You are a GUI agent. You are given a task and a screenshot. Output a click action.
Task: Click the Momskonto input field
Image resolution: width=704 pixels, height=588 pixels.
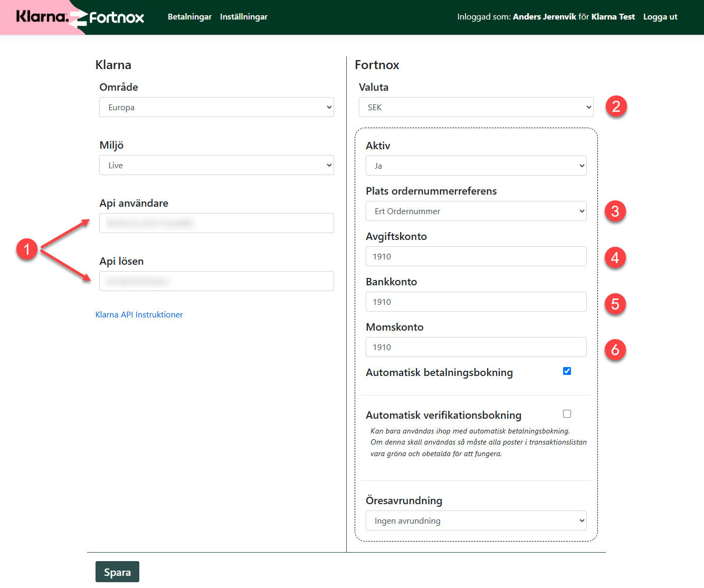[476, 347]
